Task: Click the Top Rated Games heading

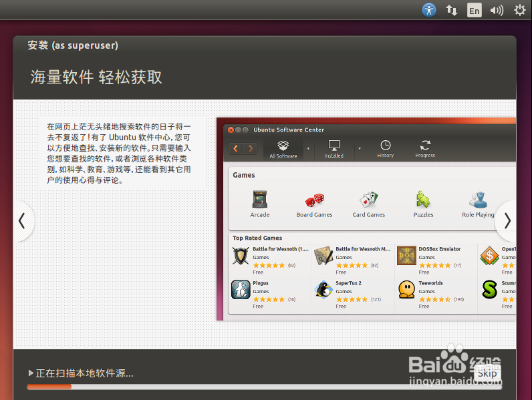Action: [257, 238]
